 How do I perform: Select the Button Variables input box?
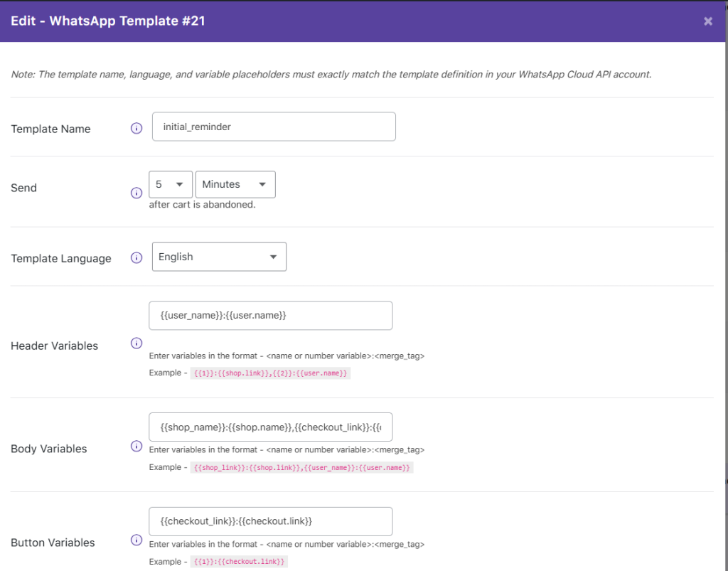coord(270,521)
